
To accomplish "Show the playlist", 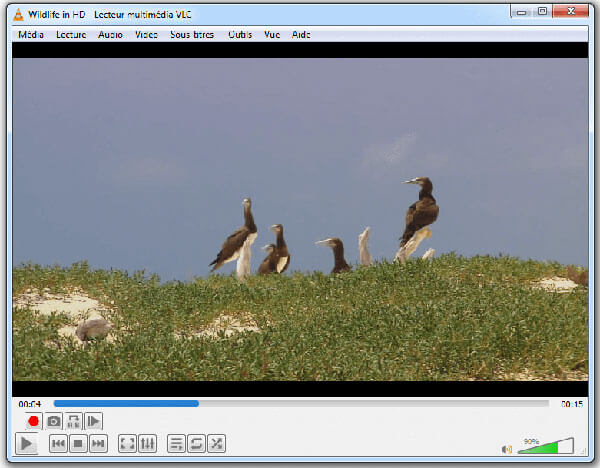I will (176, 444).
